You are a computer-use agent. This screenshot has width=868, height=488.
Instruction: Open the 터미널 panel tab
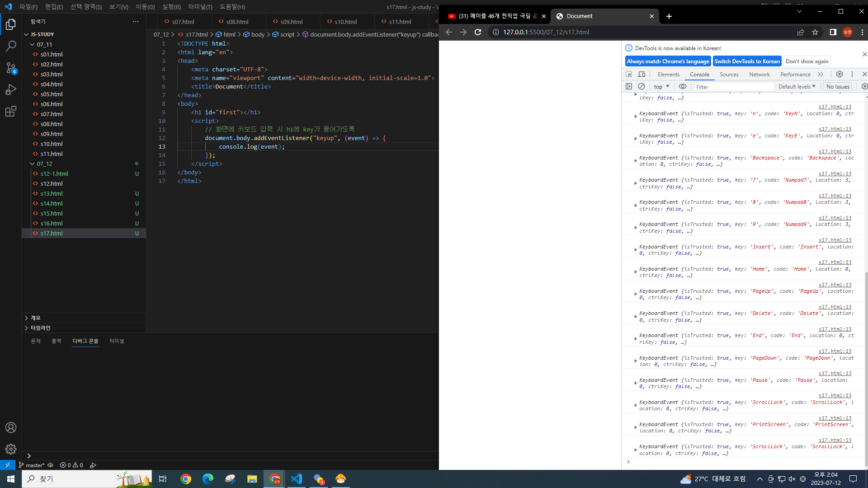[x=117, y=341]
